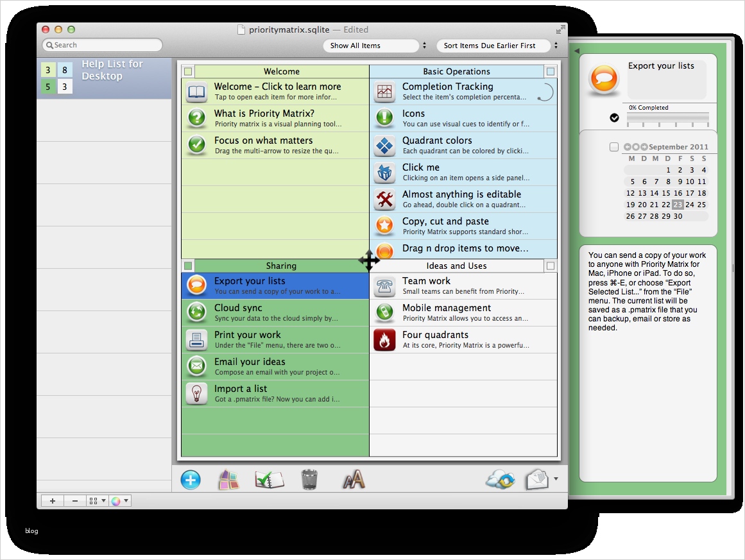Click the middle today button of the calendar
Screen dimensions: 745x560
pos(636,148)
